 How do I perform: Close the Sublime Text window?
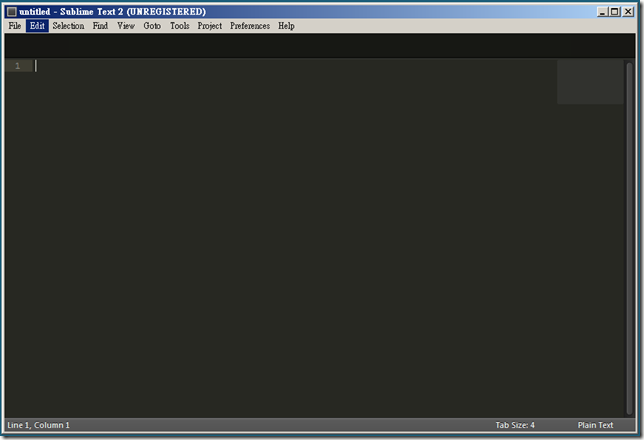[x=628, y=12]
